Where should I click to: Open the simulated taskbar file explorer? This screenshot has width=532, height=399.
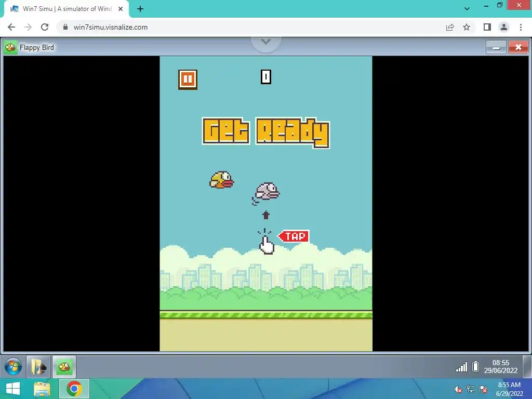coord(38,367)
